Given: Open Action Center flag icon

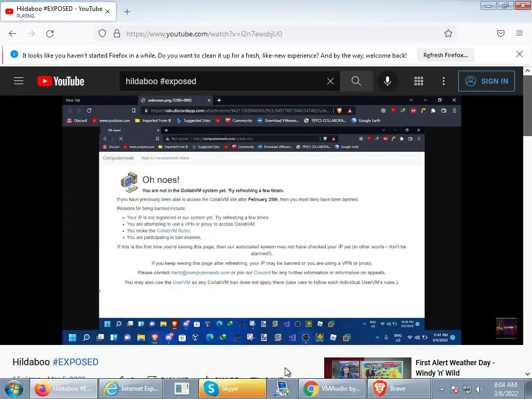Looking at the screenshot, I should (455, 389).
